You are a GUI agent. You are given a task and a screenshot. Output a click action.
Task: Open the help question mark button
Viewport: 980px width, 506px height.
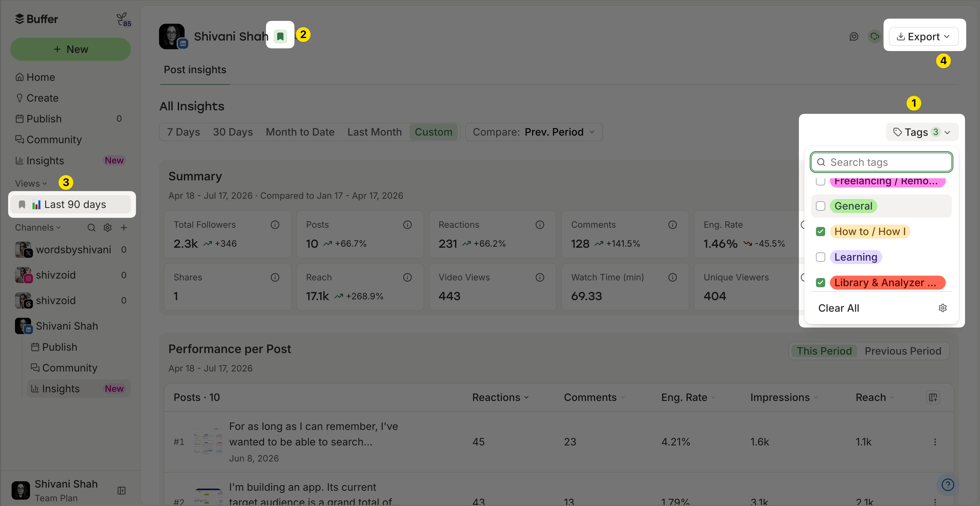(947, 484)
